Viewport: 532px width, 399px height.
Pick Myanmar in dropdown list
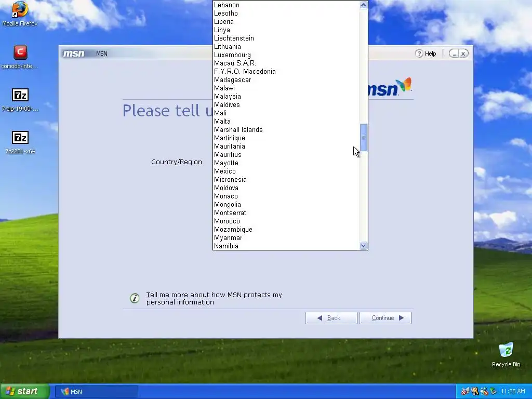click(x=286, y=238)
